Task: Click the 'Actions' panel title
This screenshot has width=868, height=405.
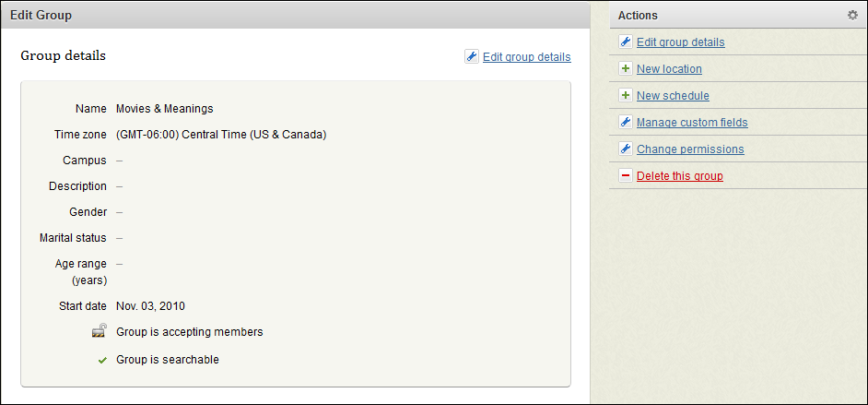Action: point(638,16)
